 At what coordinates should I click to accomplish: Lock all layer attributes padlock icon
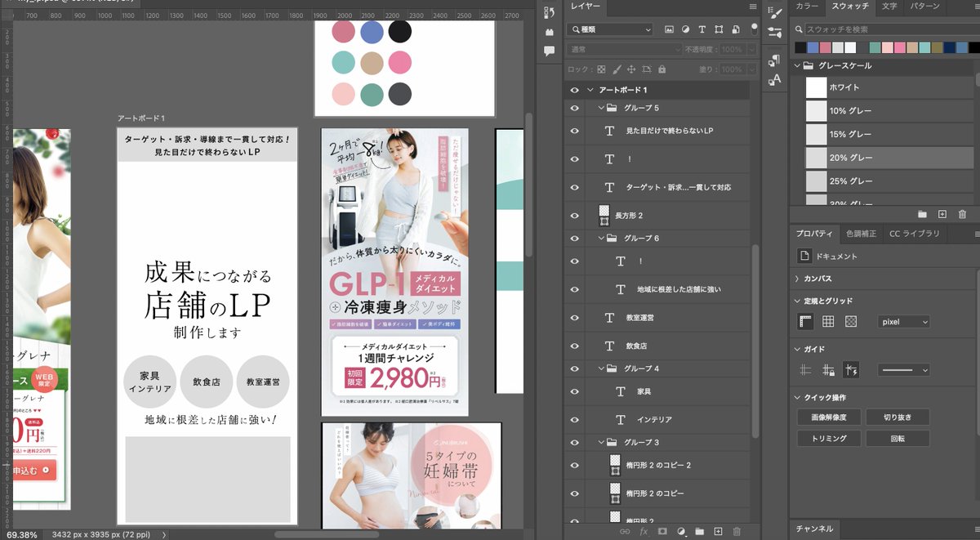(x=661, y=70)
